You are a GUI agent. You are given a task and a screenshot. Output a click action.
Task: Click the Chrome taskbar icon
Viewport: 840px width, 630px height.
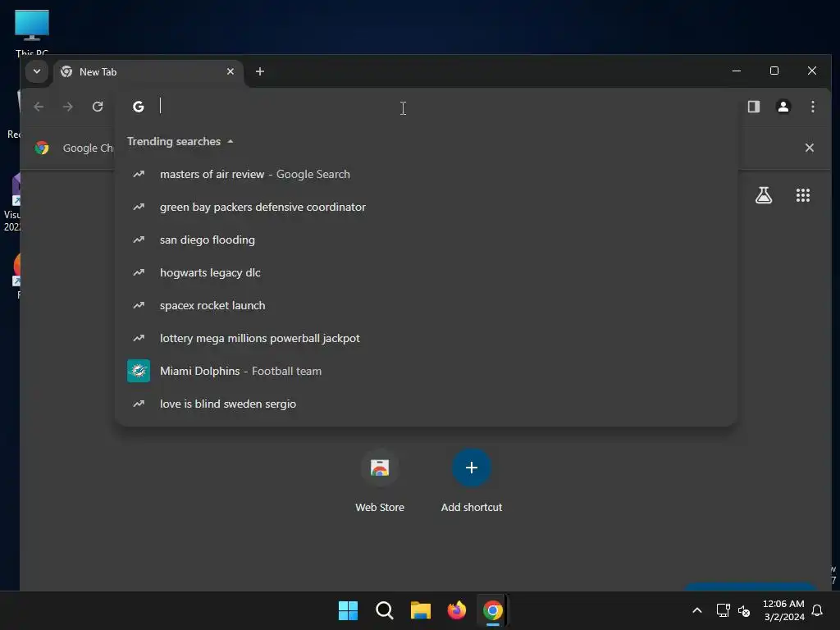point(493,610)
